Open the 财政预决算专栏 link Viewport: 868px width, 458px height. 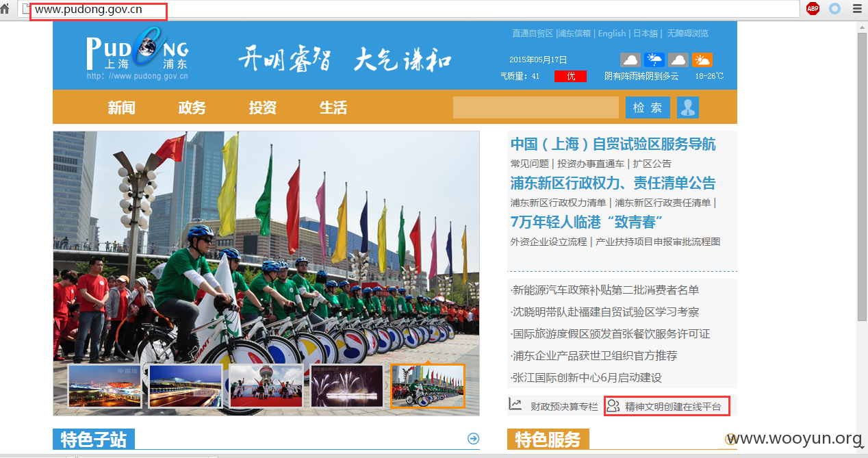tap(564, 407)
